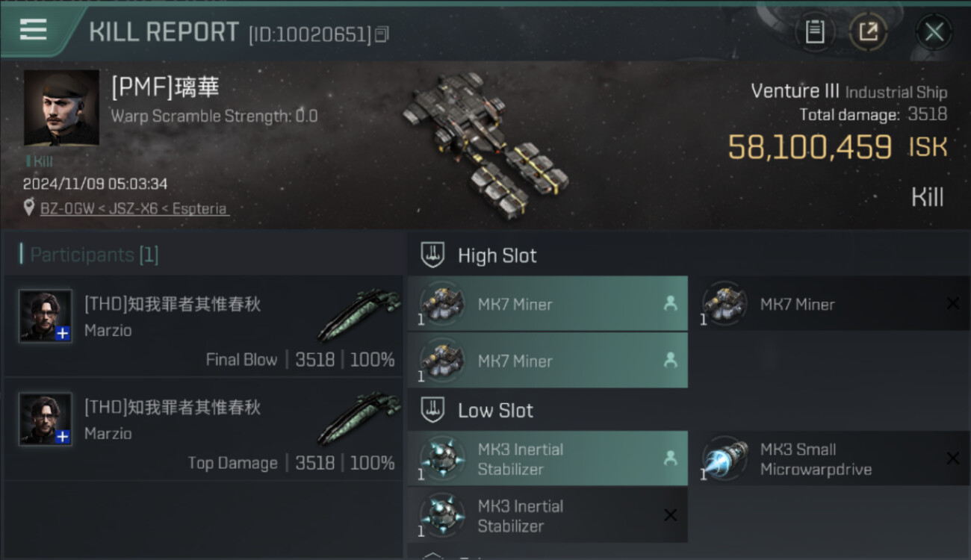
Task: Open the victim pilot portrait
Action: (61, 108)
